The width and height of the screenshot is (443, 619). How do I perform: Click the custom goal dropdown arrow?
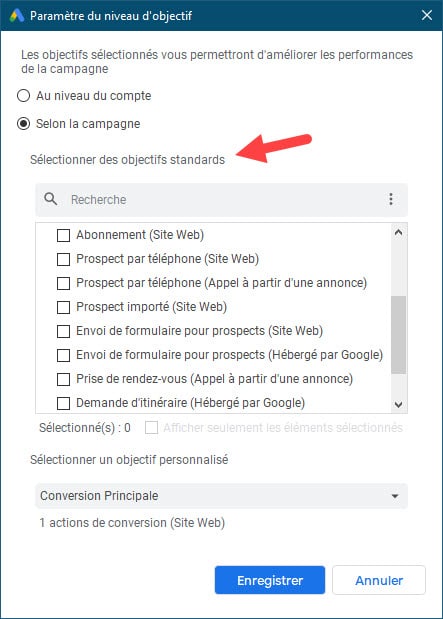395,496
